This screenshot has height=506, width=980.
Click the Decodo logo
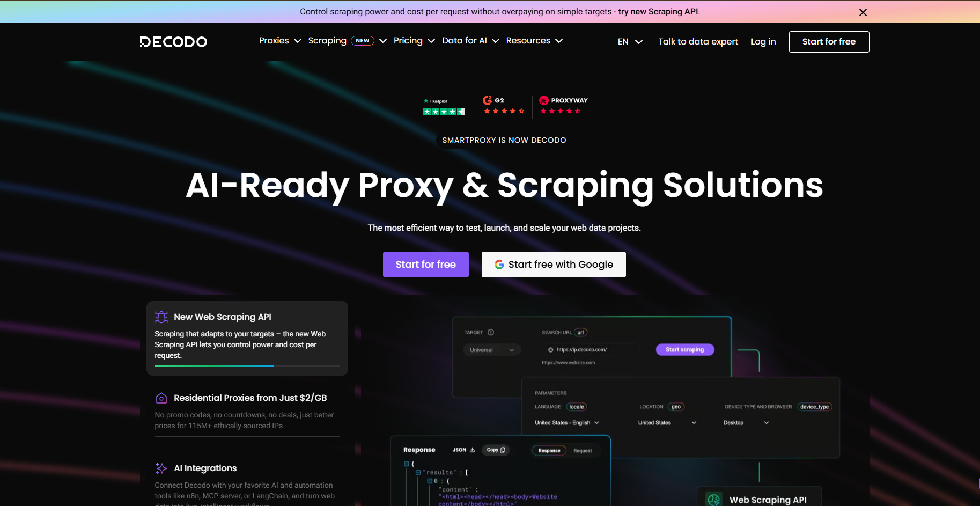(x=173, y=42)
